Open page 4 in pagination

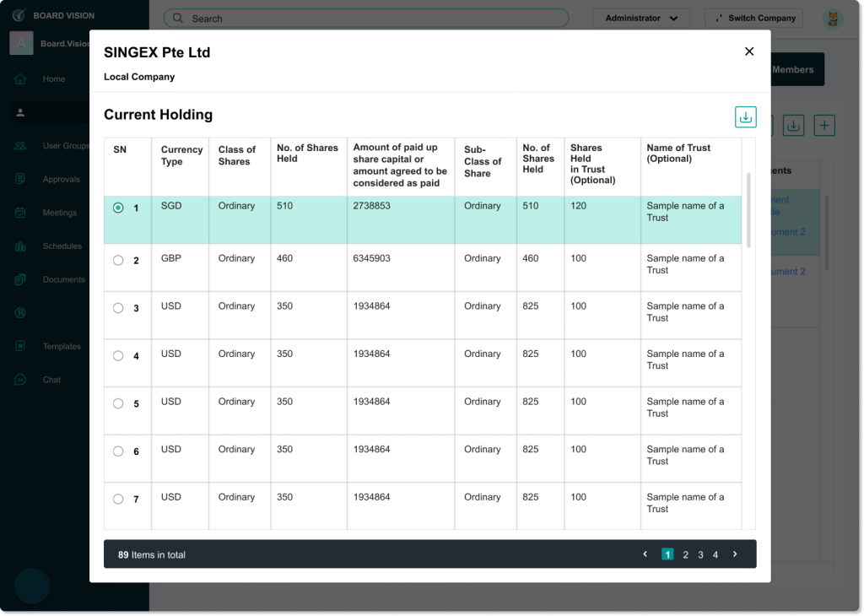coord(715,554)
